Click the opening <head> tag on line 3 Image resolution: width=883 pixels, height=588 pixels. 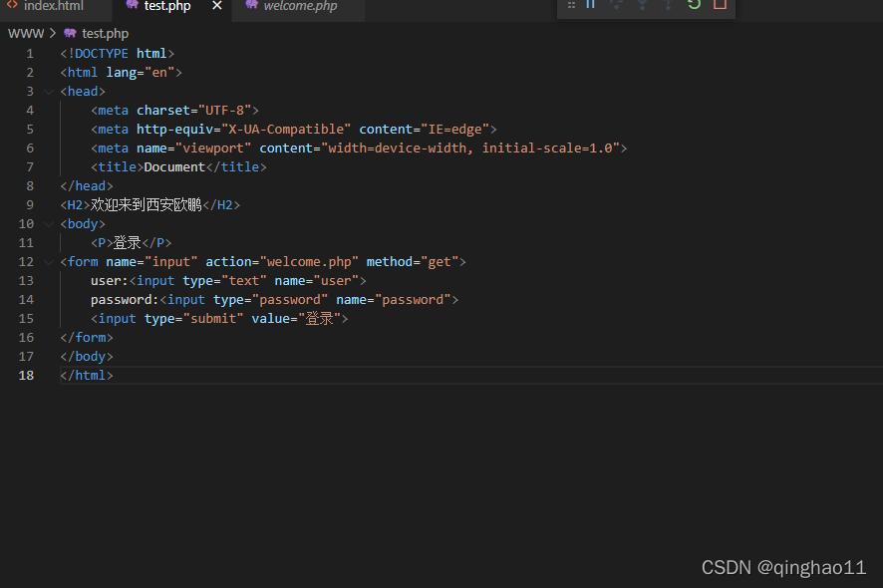[83, 92]
